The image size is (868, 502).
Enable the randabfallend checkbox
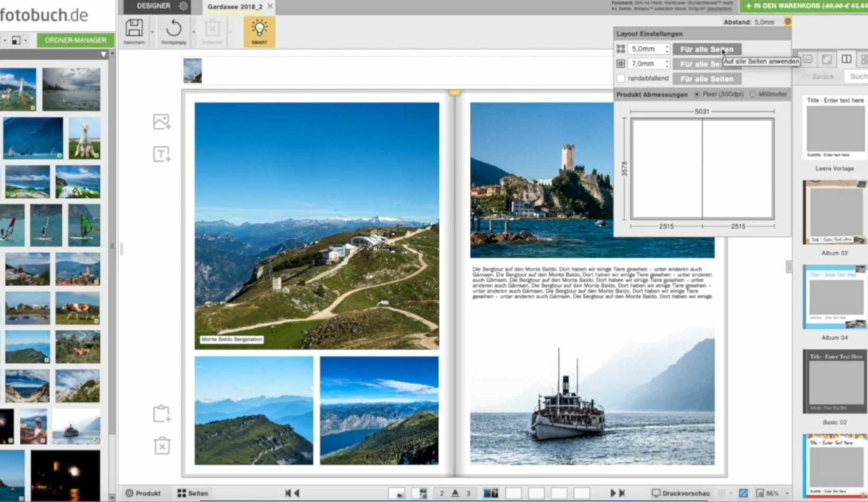click(x=621, y=79)
